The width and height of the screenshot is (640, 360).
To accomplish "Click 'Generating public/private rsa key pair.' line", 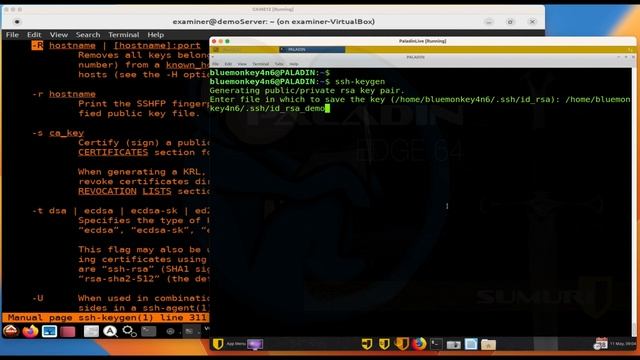I will pos(307,91).
